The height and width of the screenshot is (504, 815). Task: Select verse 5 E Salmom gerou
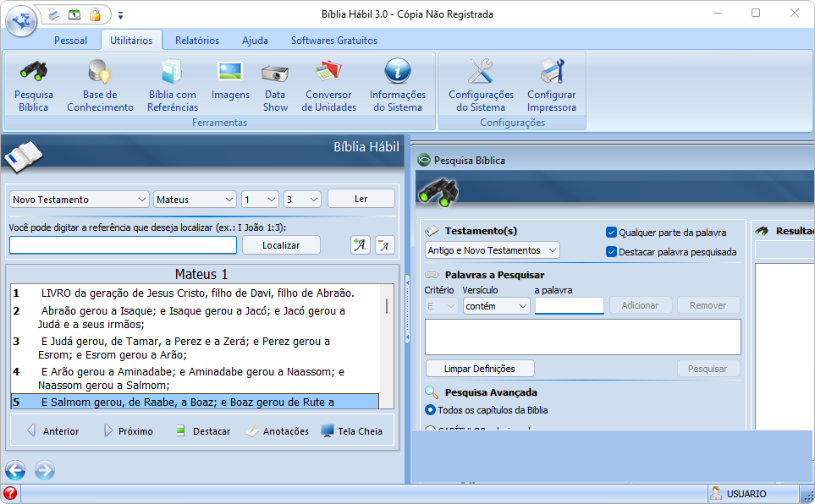pyautogui.click(x=195, y=402)
